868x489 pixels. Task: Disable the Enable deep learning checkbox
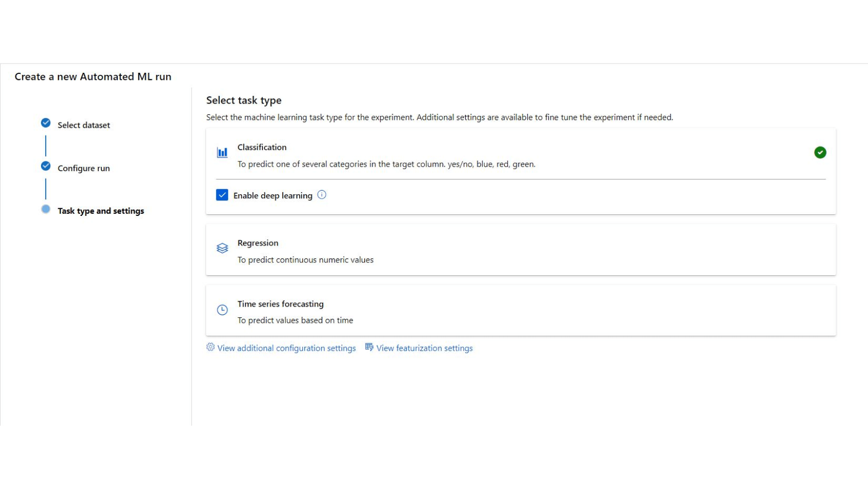222,195
